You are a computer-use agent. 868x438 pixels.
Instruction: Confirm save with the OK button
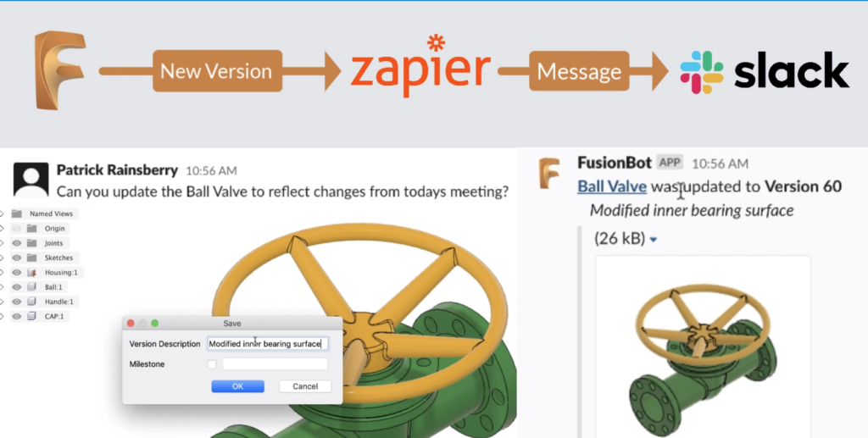tap(237, 386)
